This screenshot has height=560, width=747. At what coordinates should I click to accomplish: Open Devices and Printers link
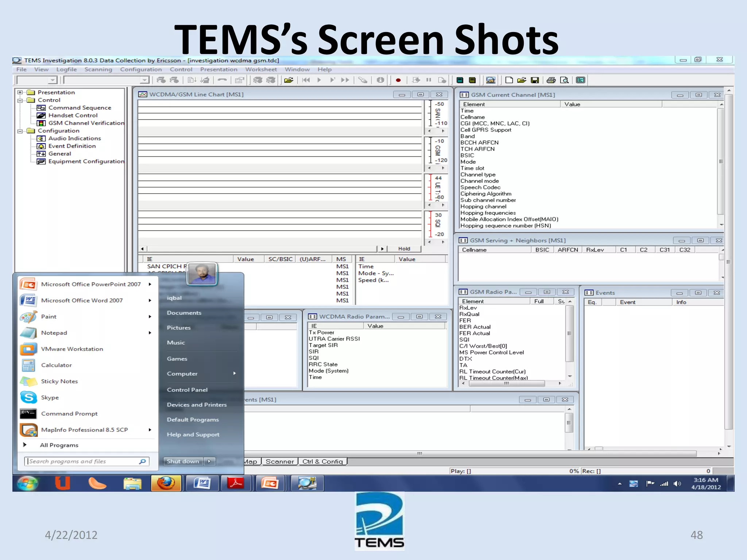tap(197, 405)
